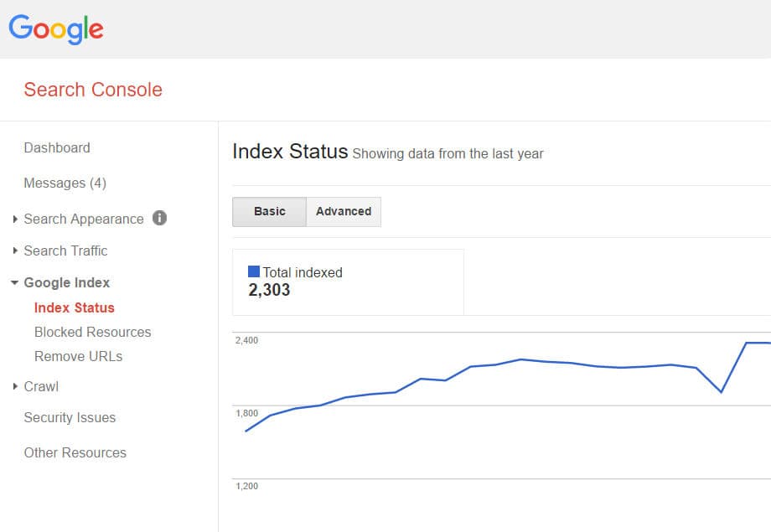Open Messages (4)
This screenshot has height=532, width=771.
65,183
